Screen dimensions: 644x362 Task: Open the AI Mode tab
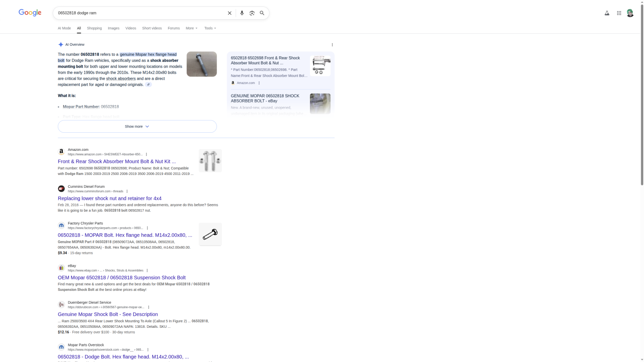(64, 28)
